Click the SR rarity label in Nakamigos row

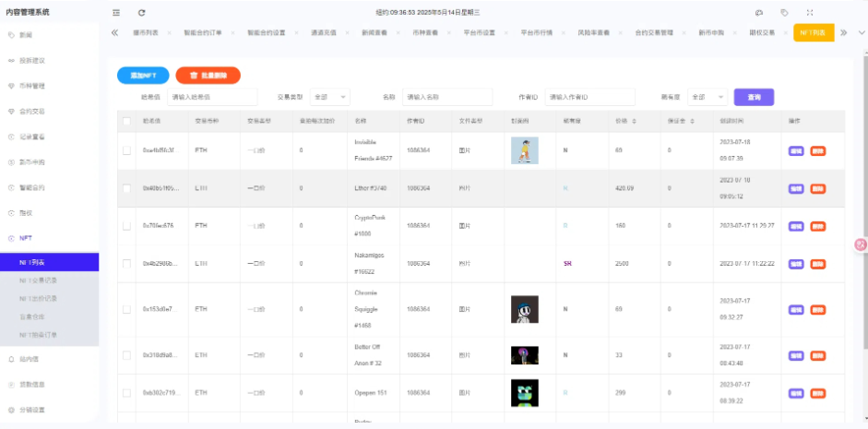tap(567, 264)
